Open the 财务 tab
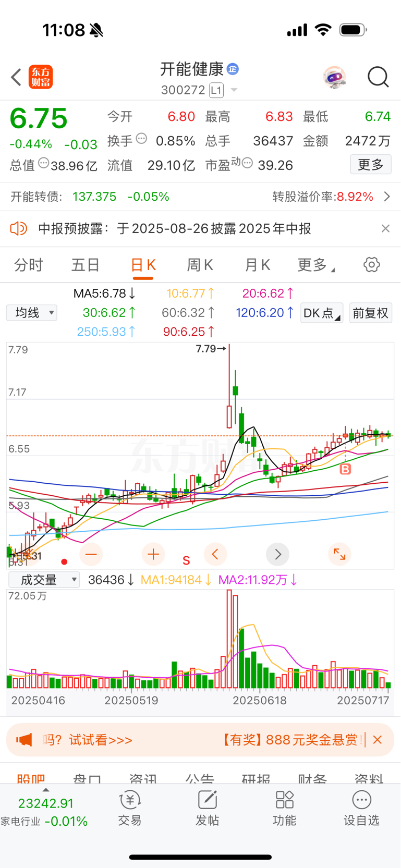This screenshot has height=868, width=401. (312, 778)
